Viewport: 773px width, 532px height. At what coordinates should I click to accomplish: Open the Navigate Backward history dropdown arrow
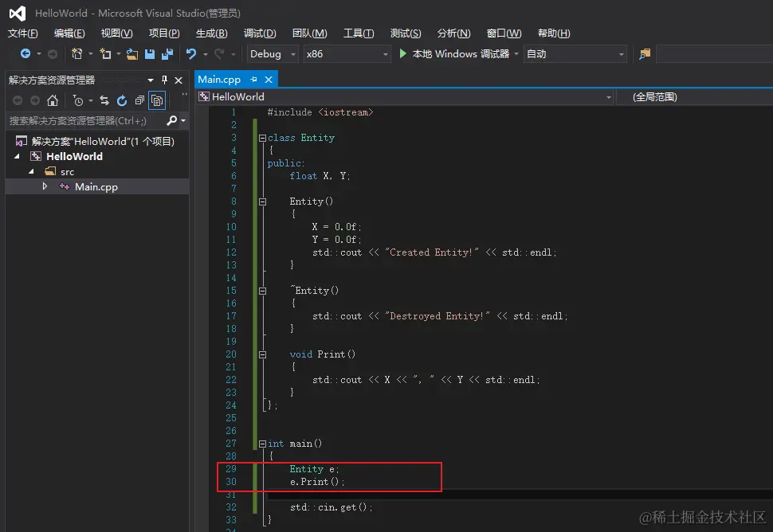coord(39,53)
